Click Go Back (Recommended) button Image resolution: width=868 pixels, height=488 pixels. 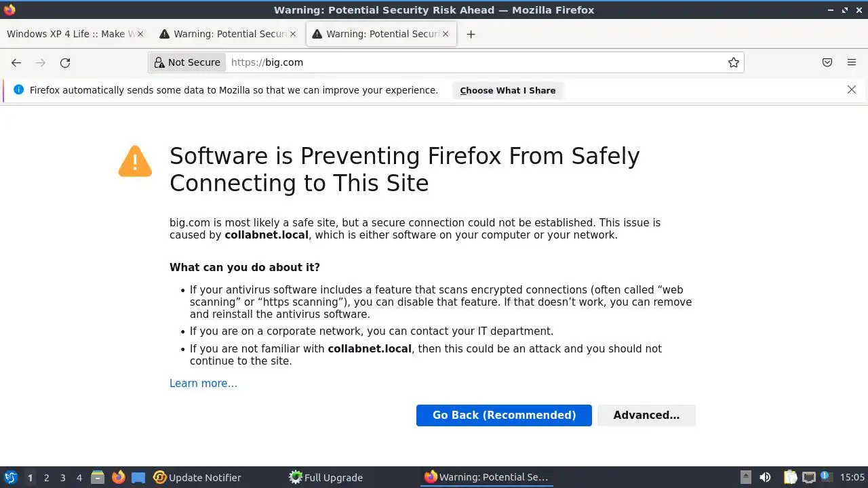[x=504, y=415]
